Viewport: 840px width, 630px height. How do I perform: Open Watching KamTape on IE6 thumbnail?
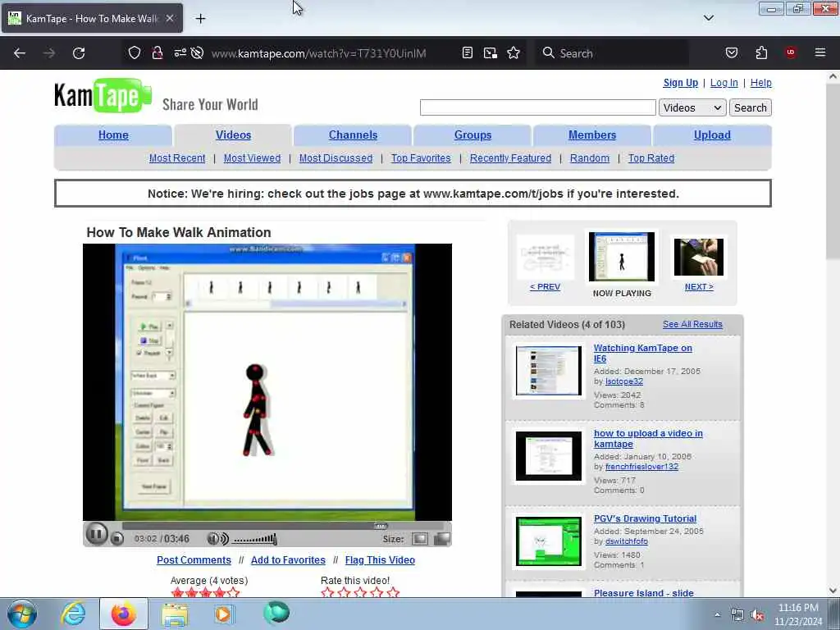tap(548, 370)
